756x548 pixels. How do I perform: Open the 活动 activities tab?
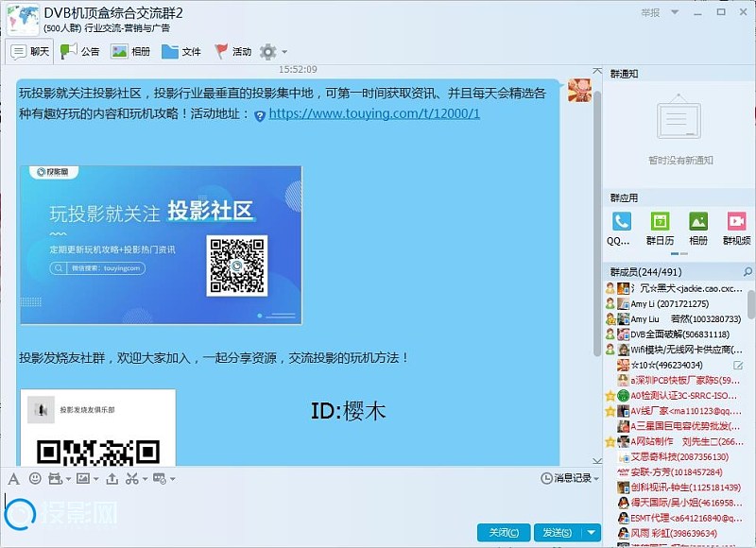(x=232, y=52)
